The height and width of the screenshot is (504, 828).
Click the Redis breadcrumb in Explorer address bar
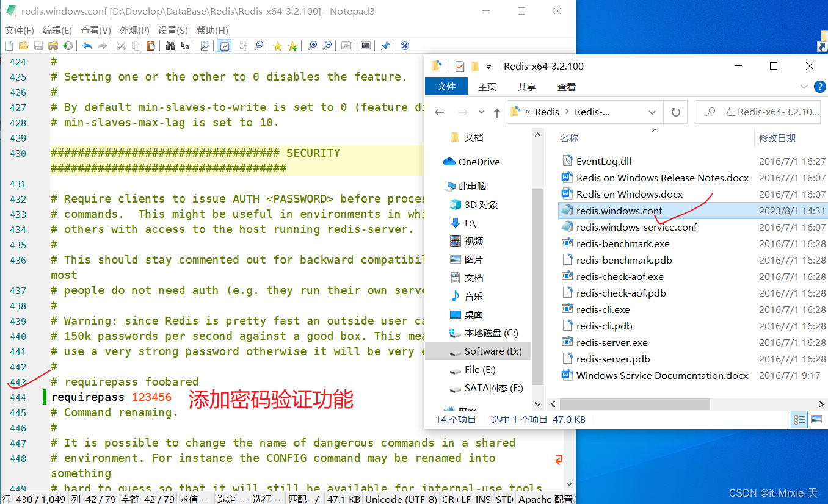[x=547, y=112]
